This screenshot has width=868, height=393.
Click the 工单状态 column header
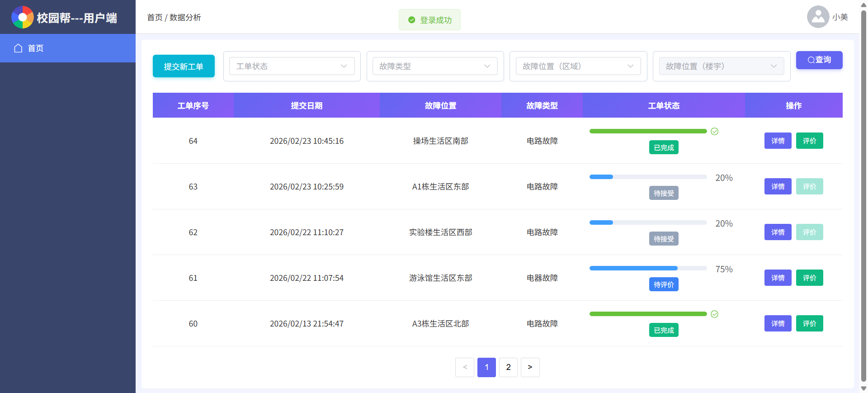click(x=664, y=105)
